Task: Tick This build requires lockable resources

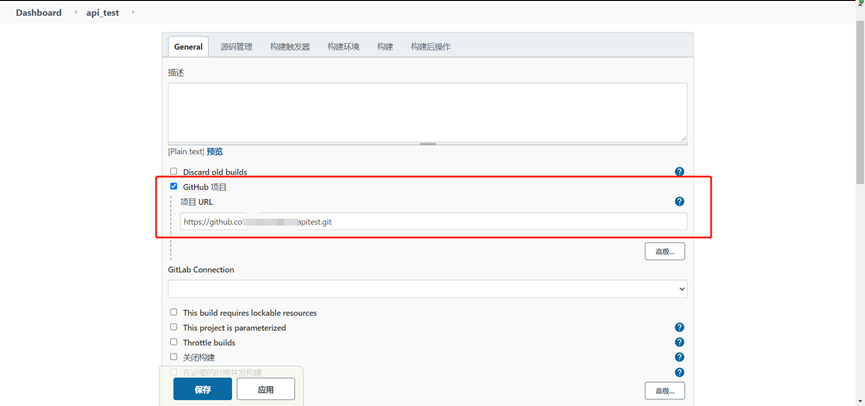Action: [x=174, y=312]
